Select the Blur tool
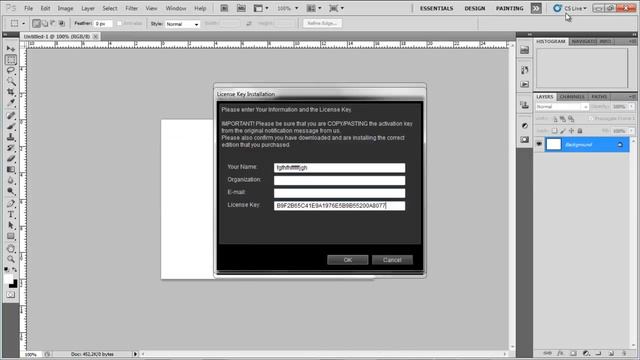The image size is (640, 360). pos(11,180)
